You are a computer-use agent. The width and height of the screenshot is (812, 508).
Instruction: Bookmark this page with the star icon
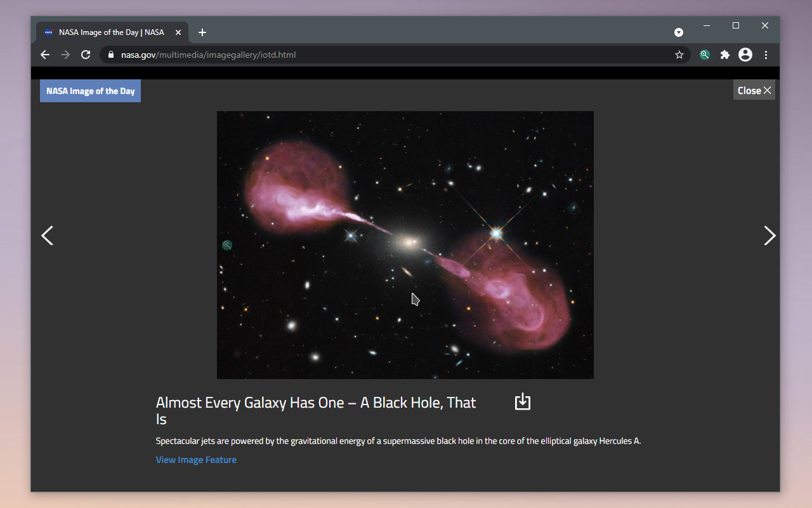[x=679, y=55]
